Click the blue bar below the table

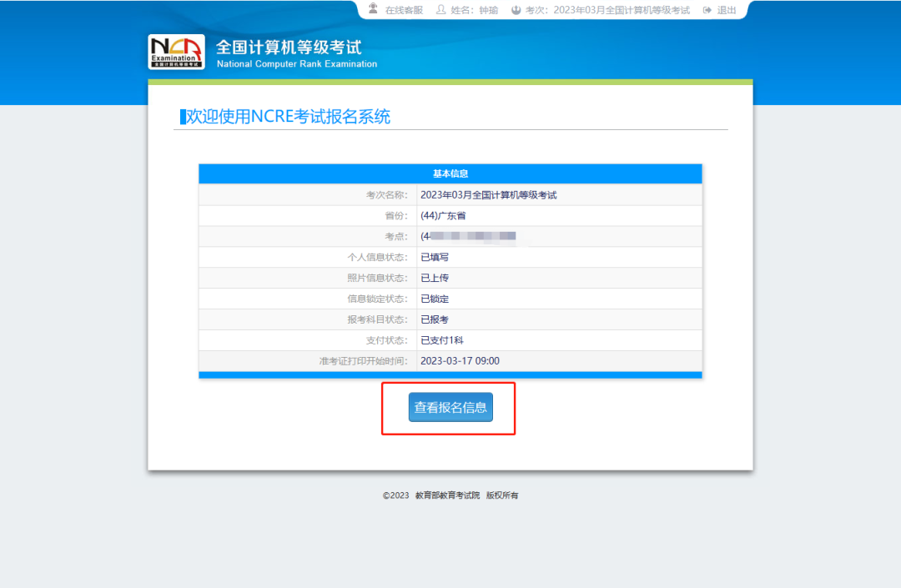click(449, 374)
